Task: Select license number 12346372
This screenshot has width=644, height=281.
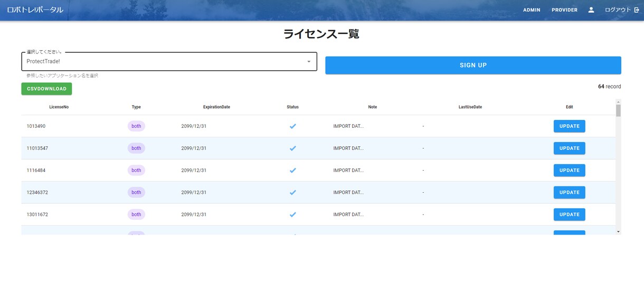Action: [37, 193]
